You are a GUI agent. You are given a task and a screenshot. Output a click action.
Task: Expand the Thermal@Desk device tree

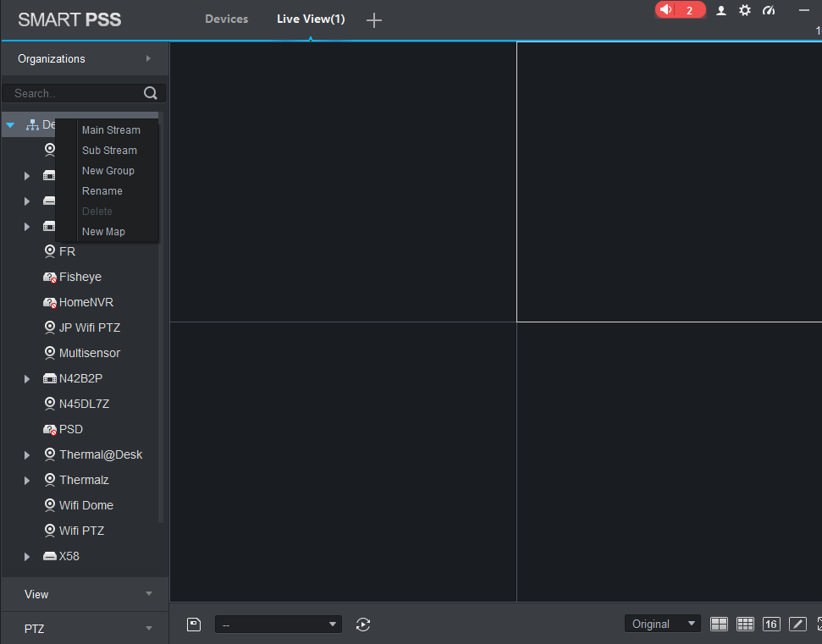click(27, 455)
